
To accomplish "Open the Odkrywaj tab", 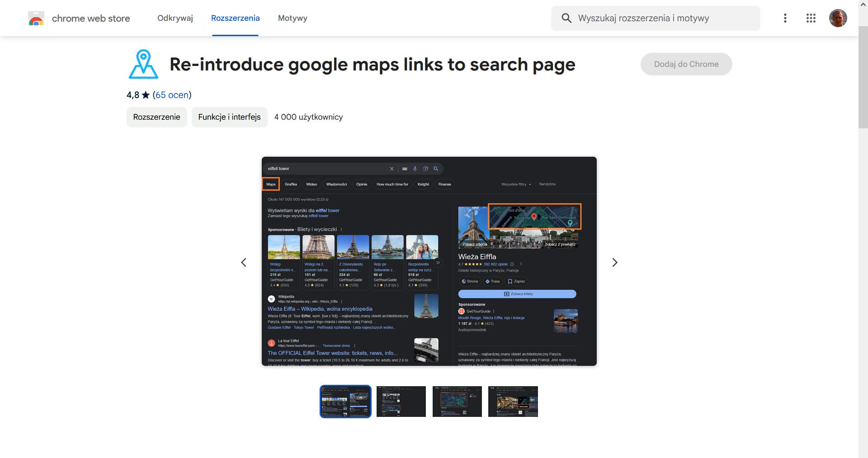I will click(x=175, y=18).
